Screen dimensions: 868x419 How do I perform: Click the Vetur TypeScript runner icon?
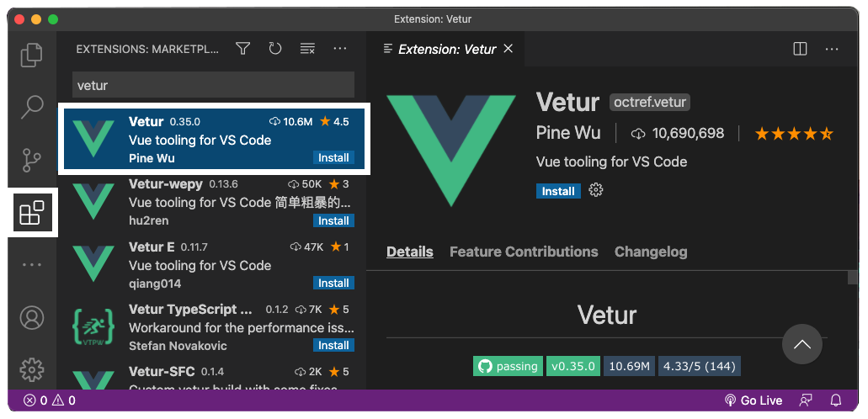93,327
